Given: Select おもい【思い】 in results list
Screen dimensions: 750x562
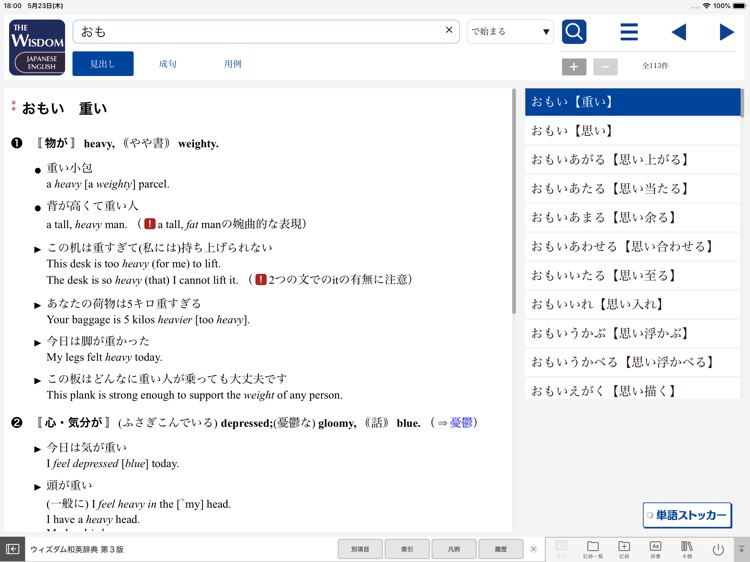Looking at the screenshot, I should point(632,131).
